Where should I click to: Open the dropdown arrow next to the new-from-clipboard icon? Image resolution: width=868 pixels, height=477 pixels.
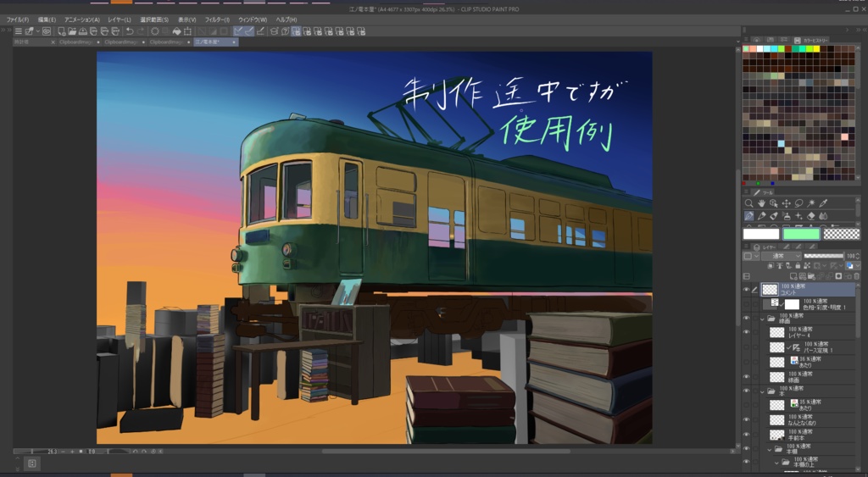point(37,31)
